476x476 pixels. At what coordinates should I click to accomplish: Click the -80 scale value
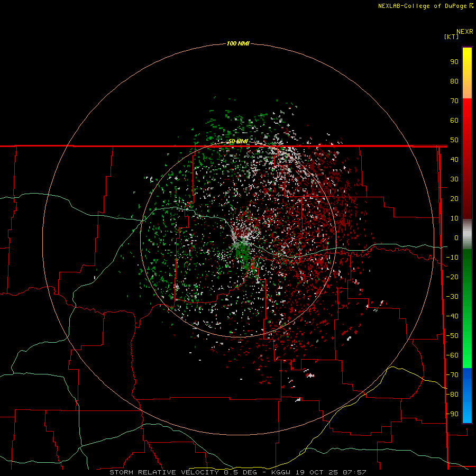pos(452,395)
